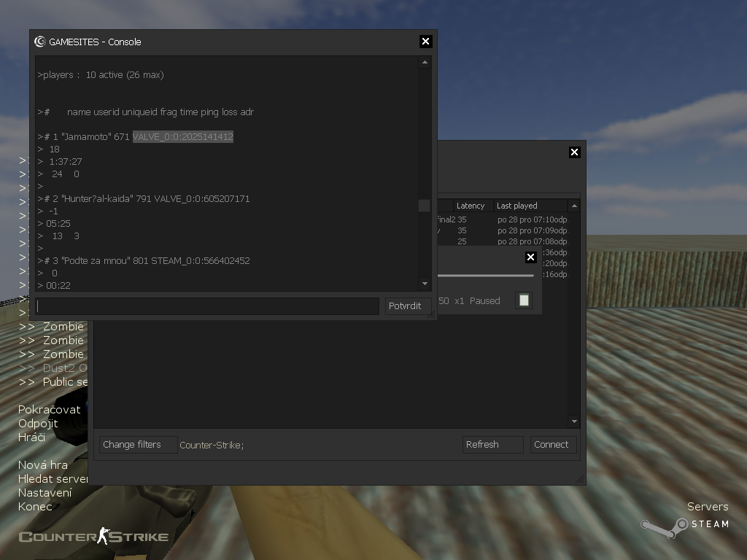The height and width of the screenshot is (560, 747).
Task: Close the small Paused dialog
Action: click(x=530, y=257)
